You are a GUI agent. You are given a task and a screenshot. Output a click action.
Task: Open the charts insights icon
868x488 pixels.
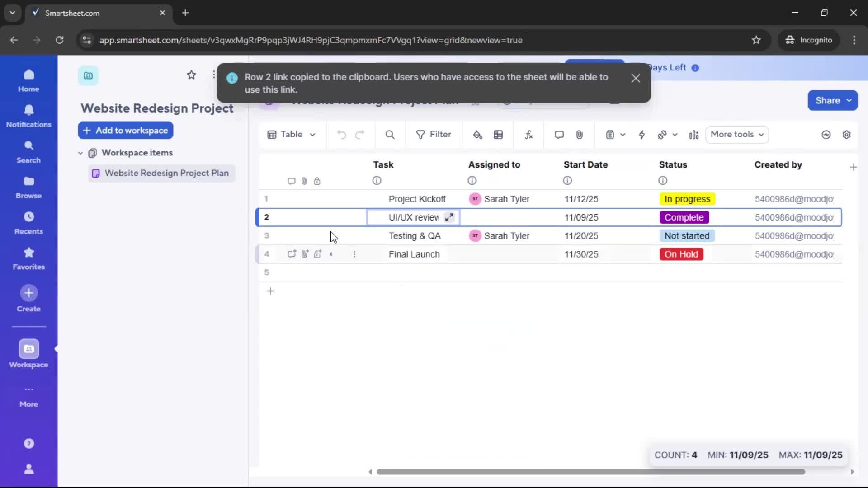point(694,135)
